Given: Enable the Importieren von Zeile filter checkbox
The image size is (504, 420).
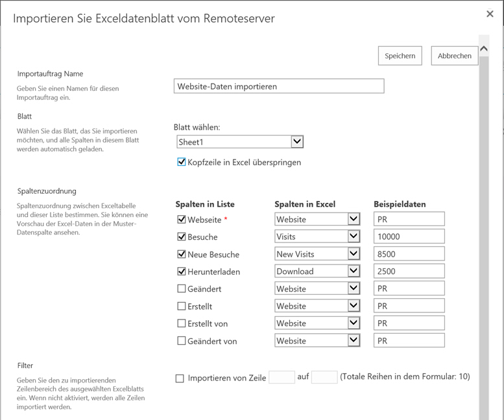Looking at the screenshot, I should click(180, 379).
